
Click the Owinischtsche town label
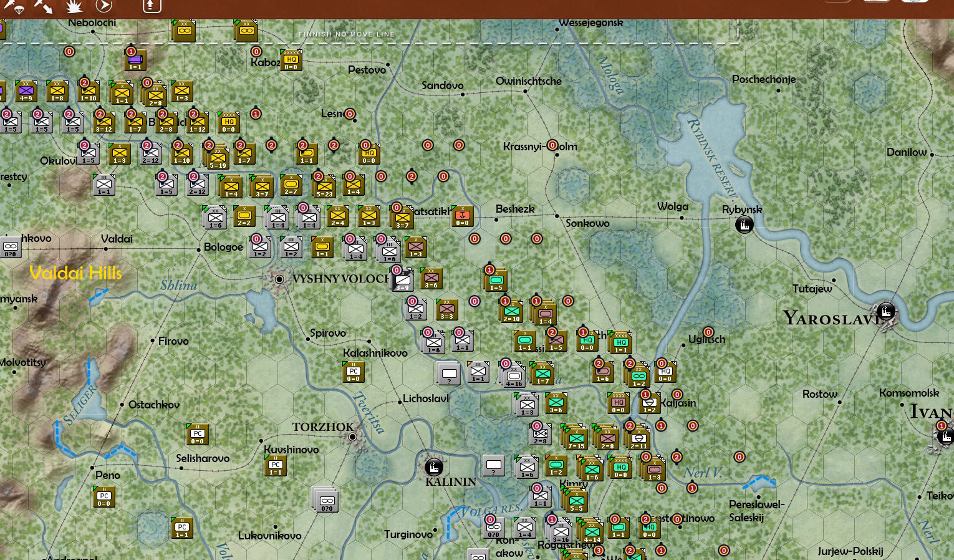coord(529,81)
